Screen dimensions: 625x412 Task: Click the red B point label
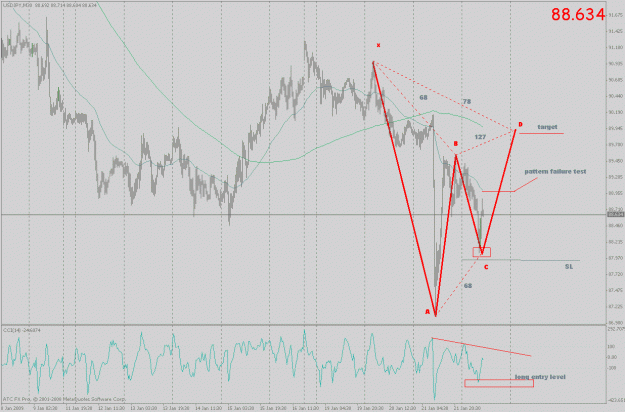click(456, 144)
